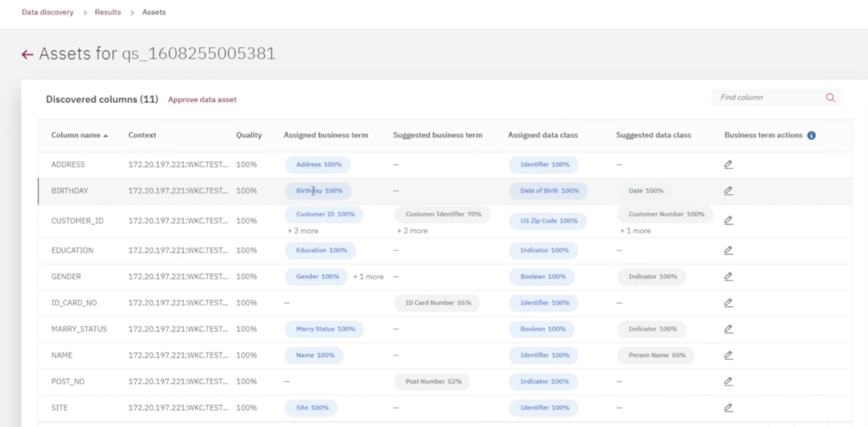Click Indicator 100% tag in POST_NO row
The width and height of the screenshot is (868, 427).
[x=543, y=381]
